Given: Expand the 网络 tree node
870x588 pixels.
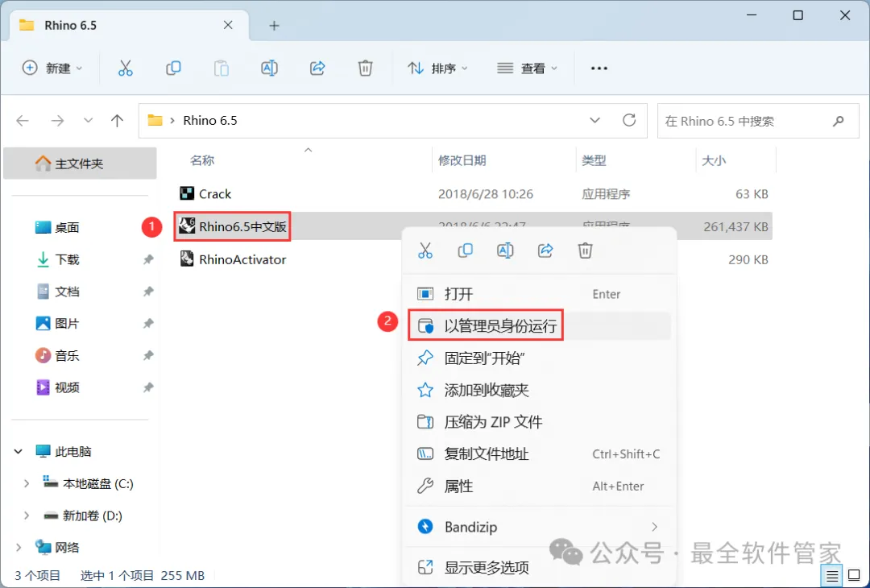Looking at the screenshot, I should (x=19, y=548).
